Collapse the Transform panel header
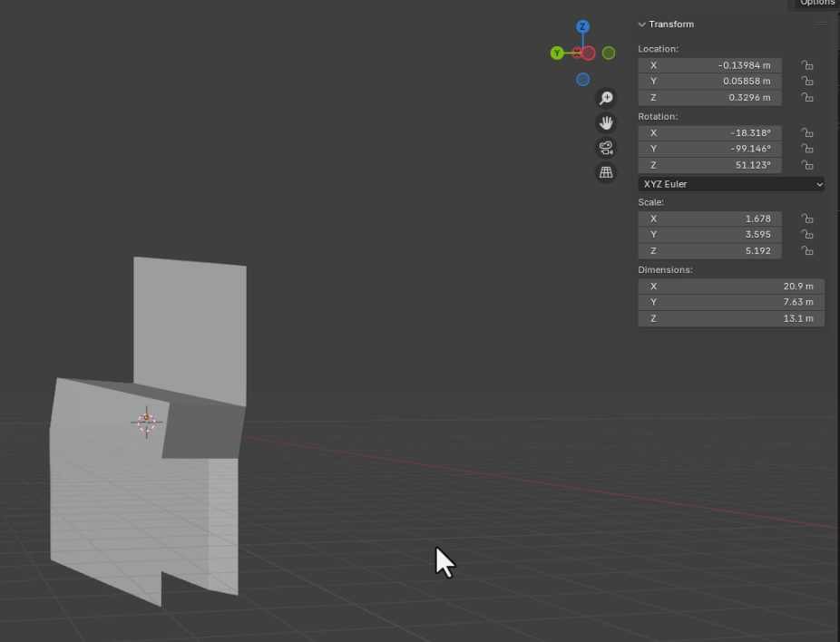Viewport: 840px width, 642px height. (x=642, y=24)
